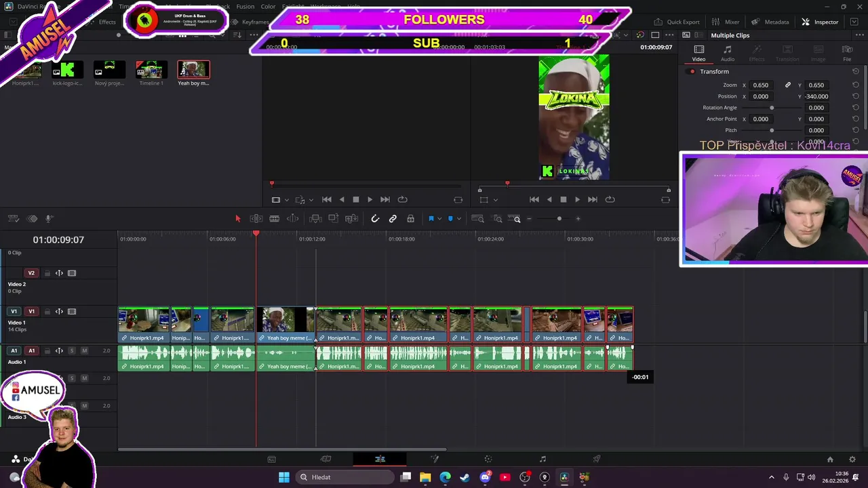Click the voiceover microphone icon
Viewport: 868px width, 488px height.
49,219
